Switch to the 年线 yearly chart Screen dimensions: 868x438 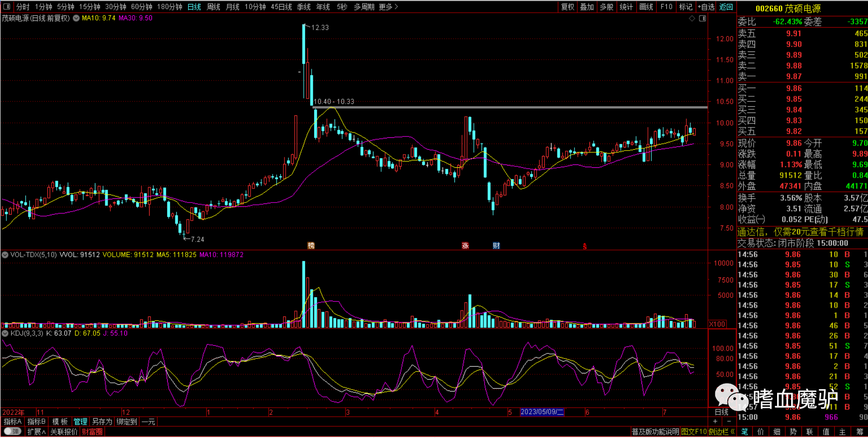(323, 7)
